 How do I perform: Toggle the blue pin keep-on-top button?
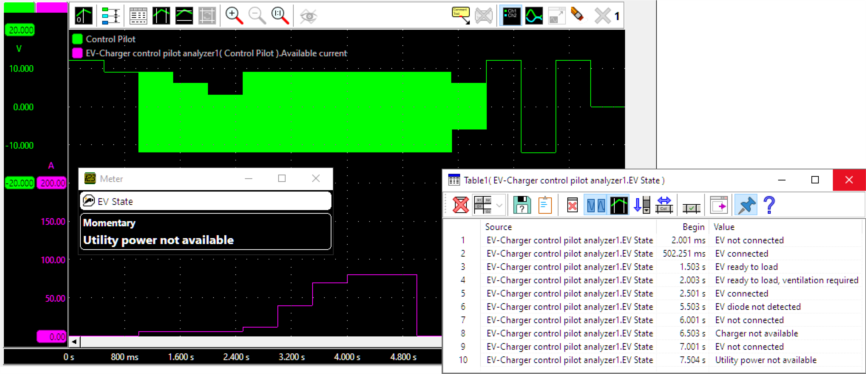746,206
